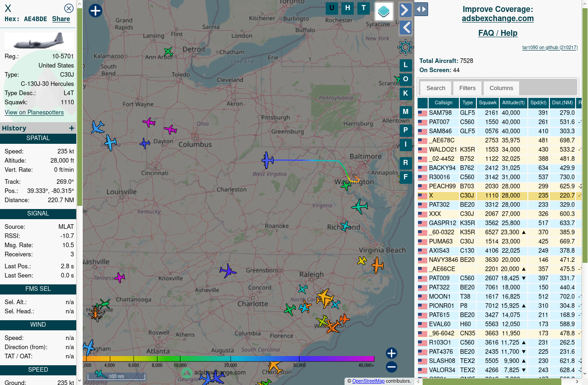Switch to the Filters tab
The height and width of the screenshot is (385, 588).
pyautogui.click(x=467, y=88)
